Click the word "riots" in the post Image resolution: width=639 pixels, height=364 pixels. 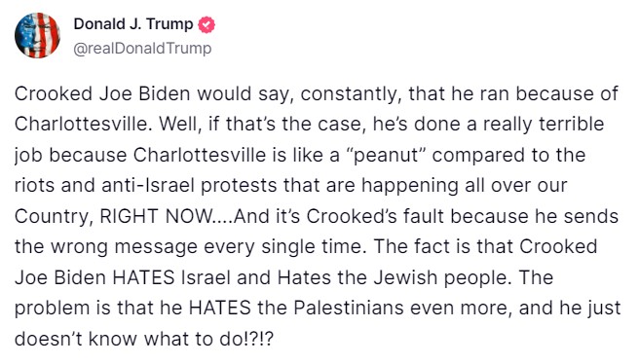34,185
